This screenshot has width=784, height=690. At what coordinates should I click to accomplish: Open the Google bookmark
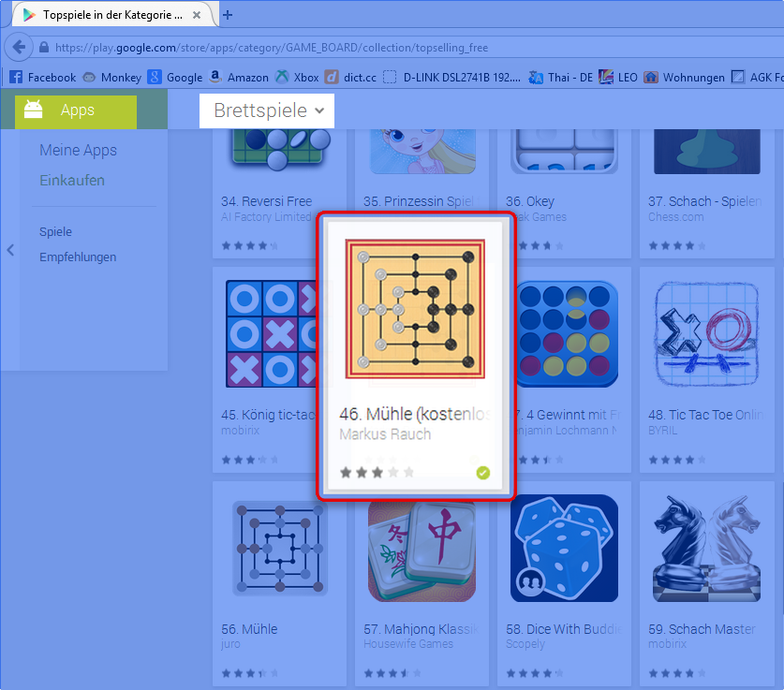pyautogui.click(x=175, y=78)
